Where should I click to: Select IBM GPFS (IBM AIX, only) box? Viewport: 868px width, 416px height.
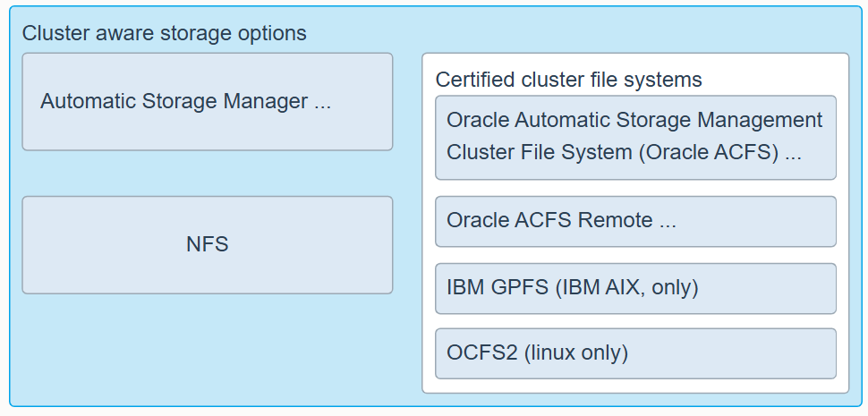click(635, 288)
